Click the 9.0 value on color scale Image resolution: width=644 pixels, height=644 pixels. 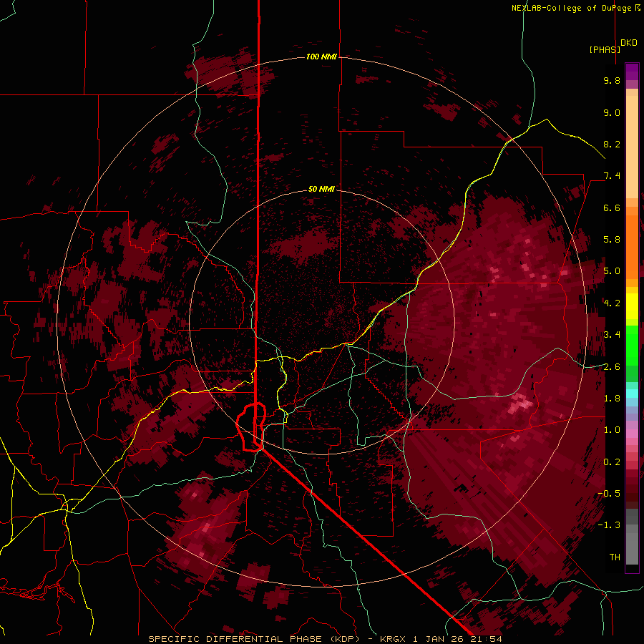click(x=612, y=112)
